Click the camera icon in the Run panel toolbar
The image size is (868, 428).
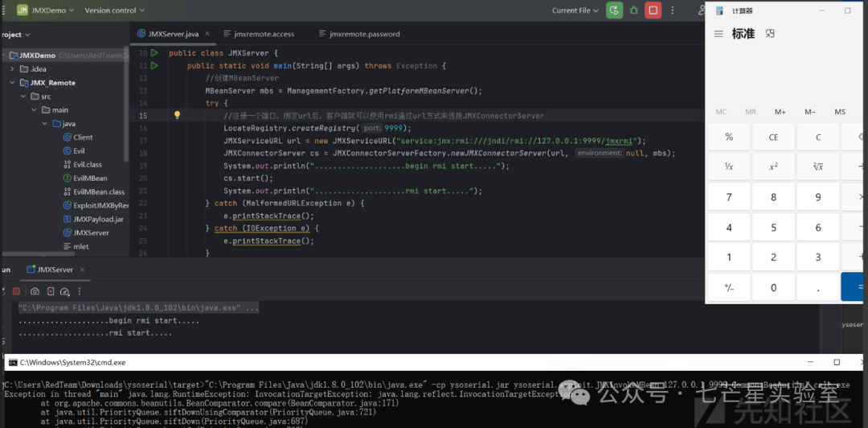(35, 291)
